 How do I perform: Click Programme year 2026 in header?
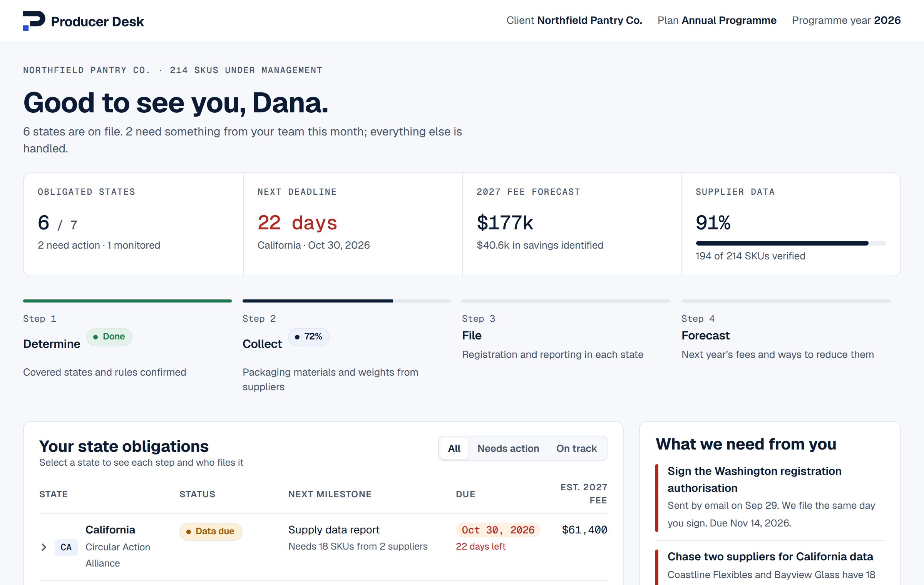coord(846,20)
